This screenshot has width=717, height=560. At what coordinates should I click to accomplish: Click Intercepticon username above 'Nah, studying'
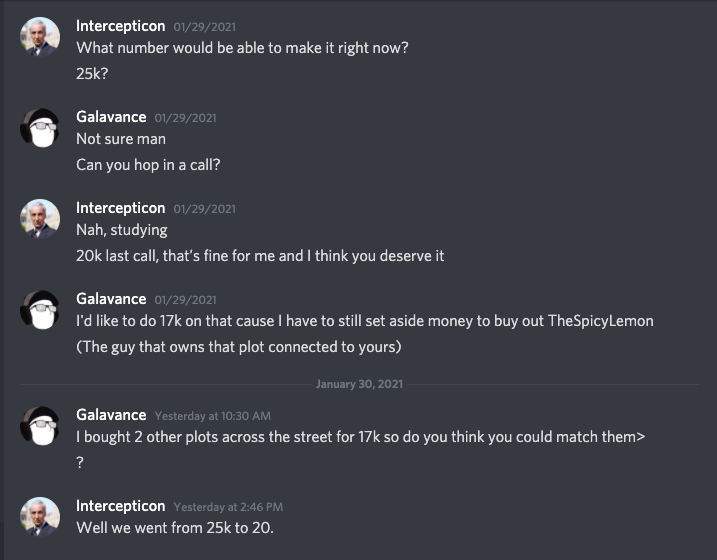click(121, 208)
